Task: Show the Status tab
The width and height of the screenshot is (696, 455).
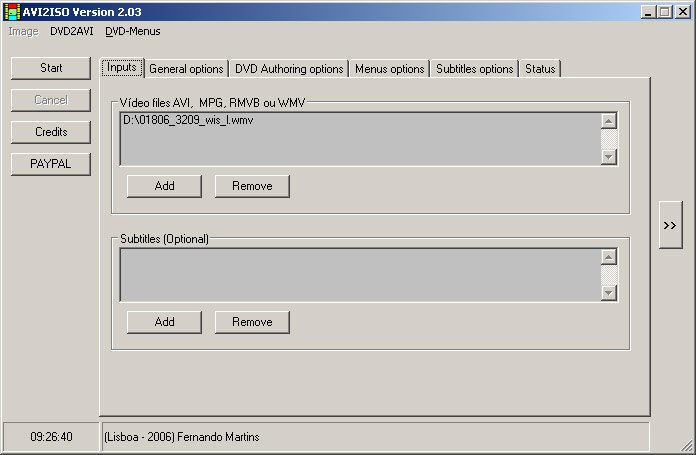Action: [x=540, y=69]
